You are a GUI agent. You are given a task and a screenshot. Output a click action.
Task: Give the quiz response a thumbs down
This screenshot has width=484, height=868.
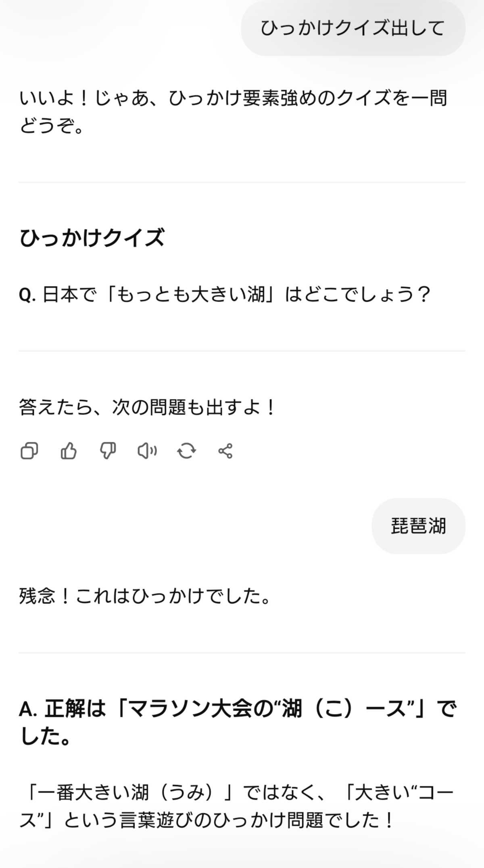click(108, 451)
